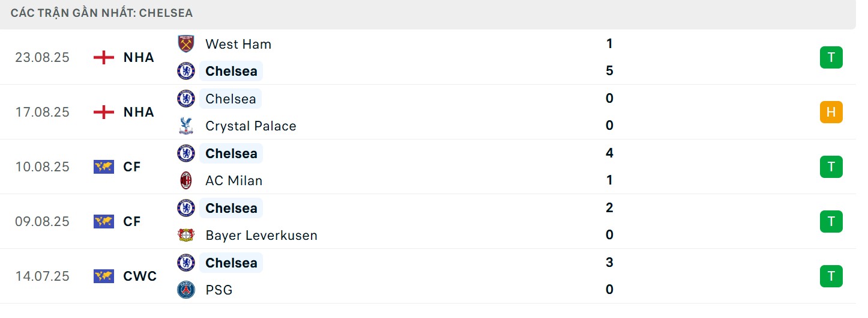Click Chelsea's score of 5 against West Ham
The image size is (868, 318).
[x=609, y=71]
